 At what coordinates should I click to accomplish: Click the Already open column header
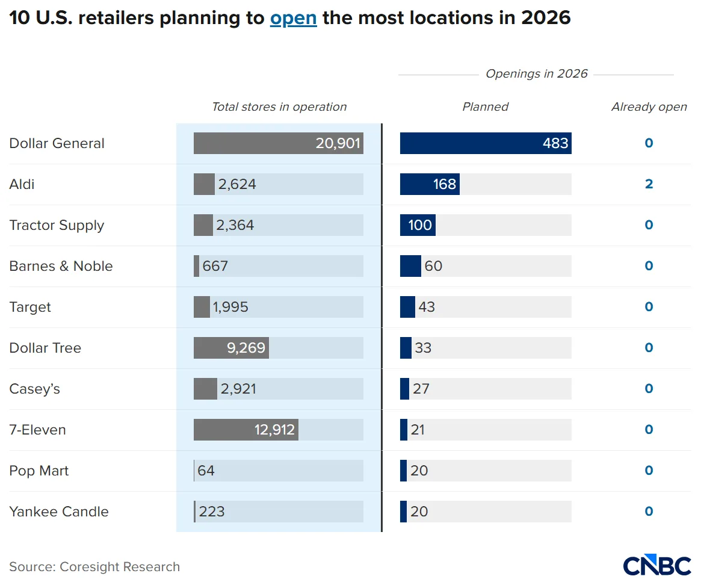(x=649, y=107)
